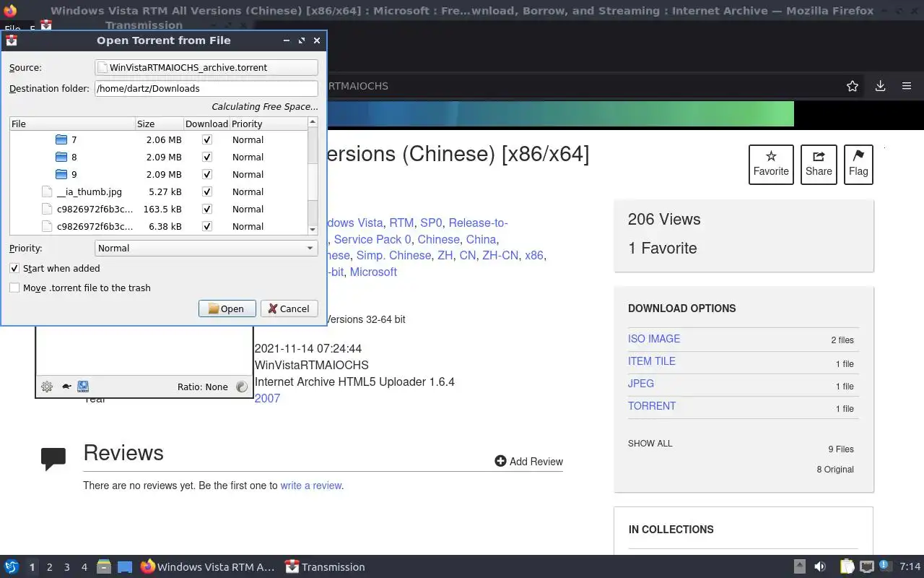
Task: Click the eject tray icon
Action: click(x=800, y=567)
